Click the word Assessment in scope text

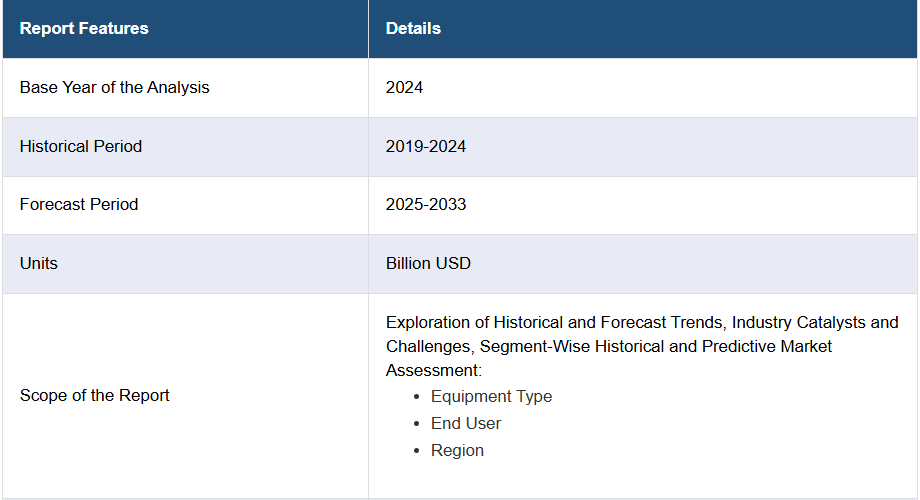click(x=434, y=370)
